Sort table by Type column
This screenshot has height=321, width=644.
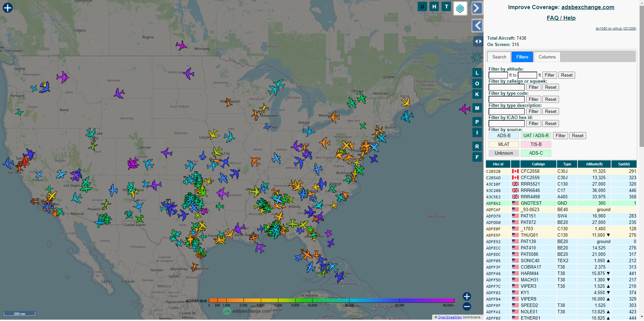pos(567,164)
